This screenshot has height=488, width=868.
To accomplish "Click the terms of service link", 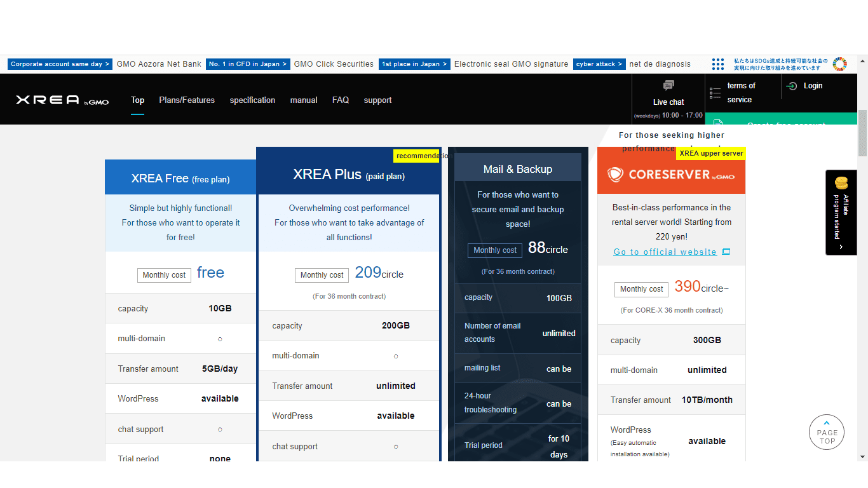I will (x=741, y=93).
